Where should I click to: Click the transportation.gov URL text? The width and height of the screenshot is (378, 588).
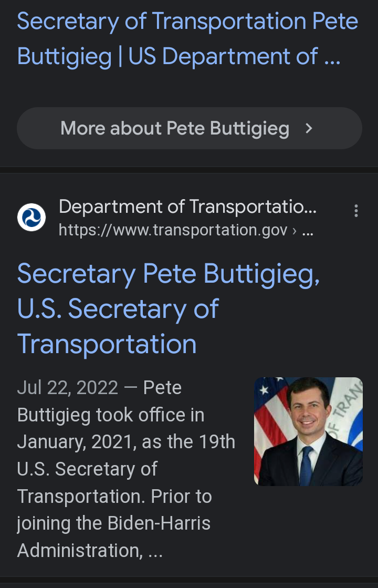tap(173, 230)
